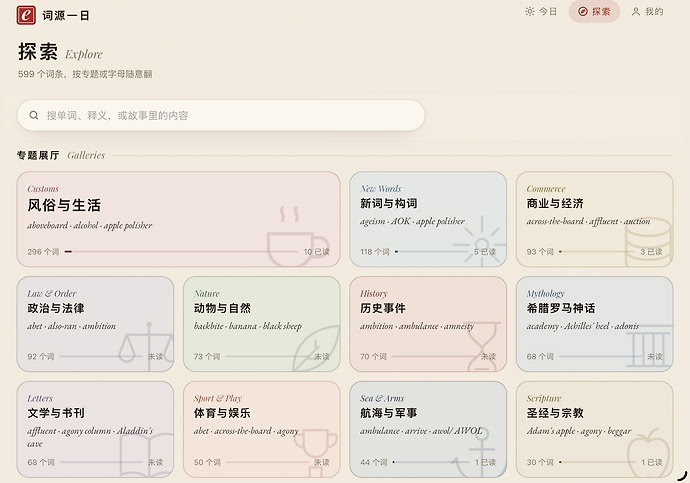
Task: Click the New Words progress bar
Action: tap(432, 252)
